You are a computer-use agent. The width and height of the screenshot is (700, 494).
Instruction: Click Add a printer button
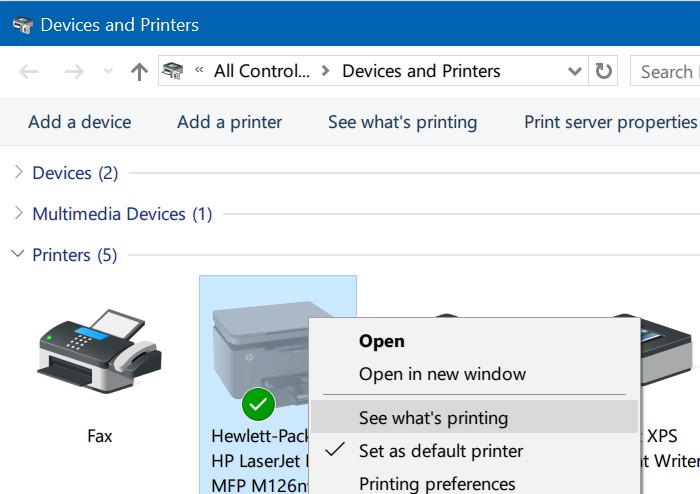[x=229, y=122]
